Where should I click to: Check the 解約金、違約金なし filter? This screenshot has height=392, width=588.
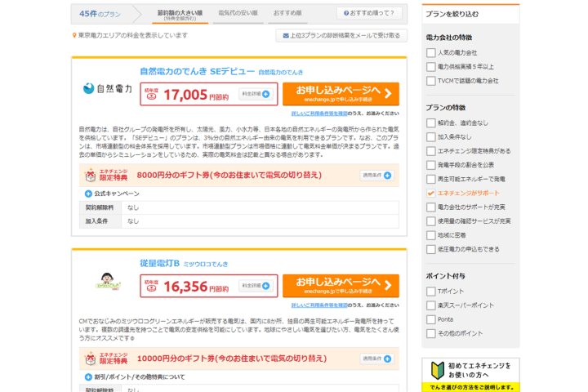point(431,123)
